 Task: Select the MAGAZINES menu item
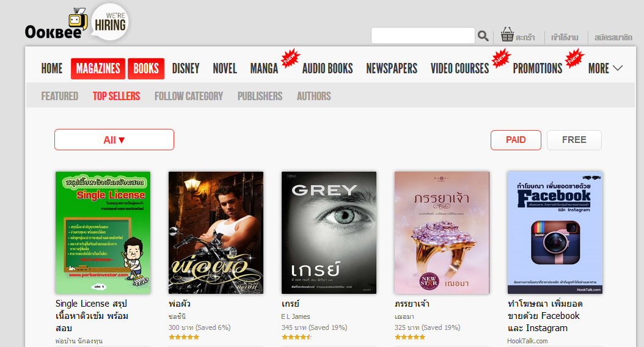pos(98,68)
